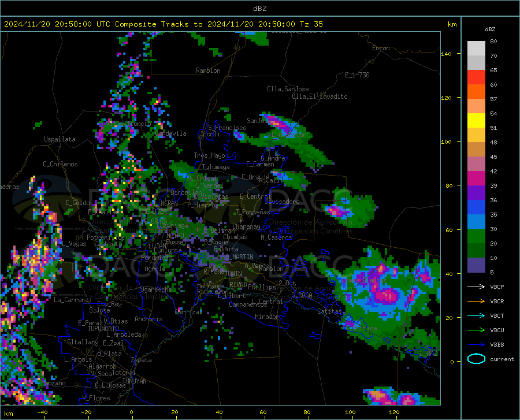The height and width of the screenshot is (420, 520).
Task: Click the Uspallata town label
Action: pos(60,139)
